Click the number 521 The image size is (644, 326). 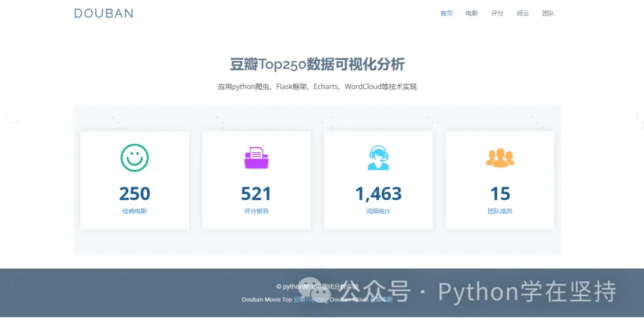click(256, 194)
